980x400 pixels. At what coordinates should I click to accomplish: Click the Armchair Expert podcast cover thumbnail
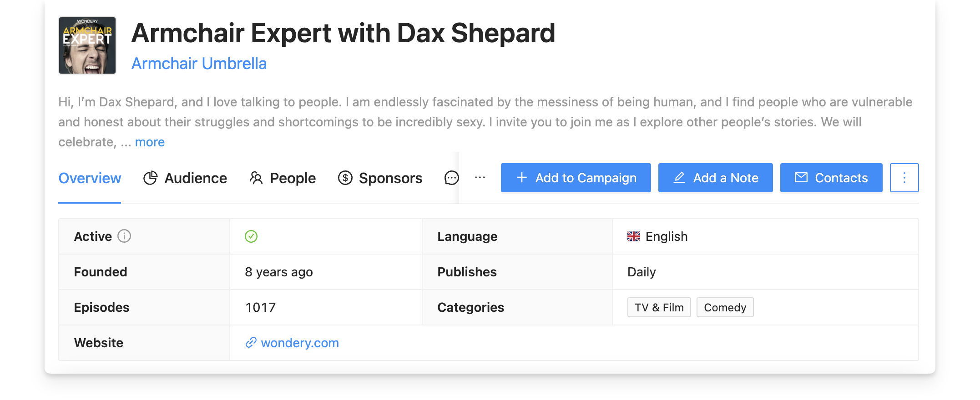click(x=87, y=45)
